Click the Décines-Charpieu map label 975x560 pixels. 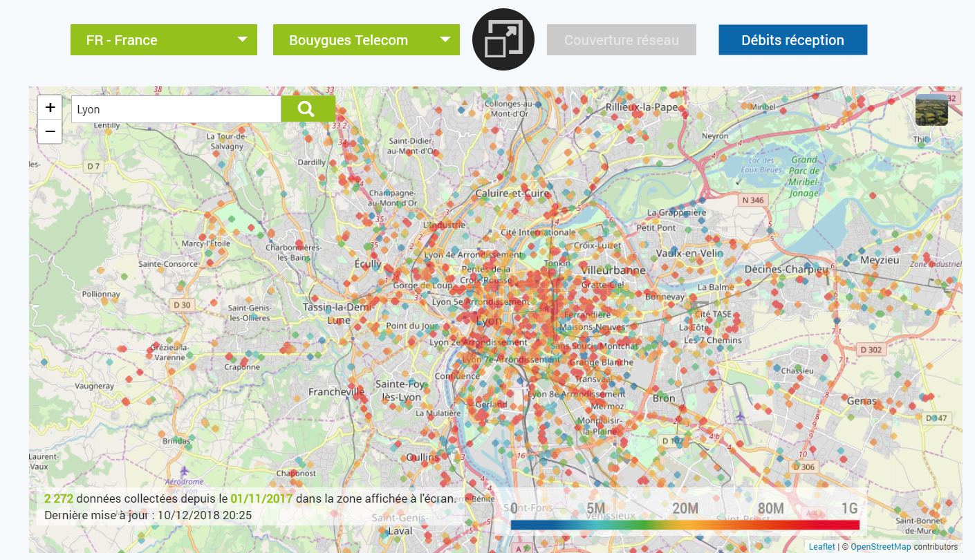(786, 269)
